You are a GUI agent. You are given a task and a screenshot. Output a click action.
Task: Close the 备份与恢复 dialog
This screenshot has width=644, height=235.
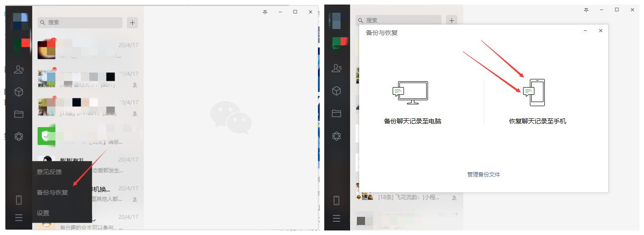pyautogui.click(x=601, y=31)
